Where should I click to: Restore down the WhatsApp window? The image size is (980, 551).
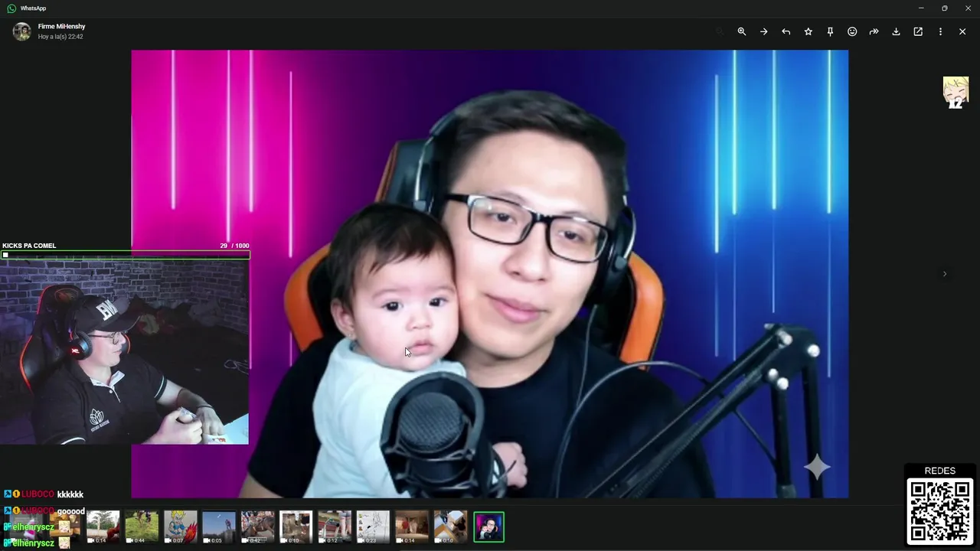[x=944, y=8]
